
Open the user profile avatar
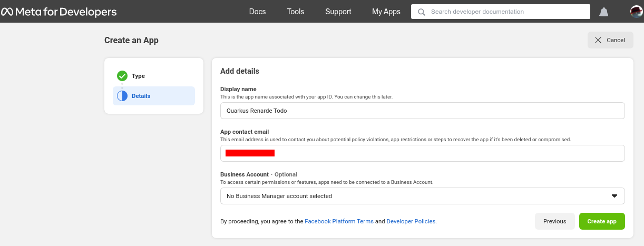(x=636, y=12)
